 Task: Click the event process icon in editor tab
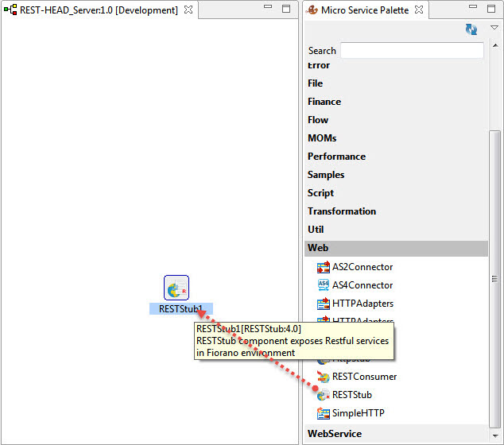click(10, 10)
